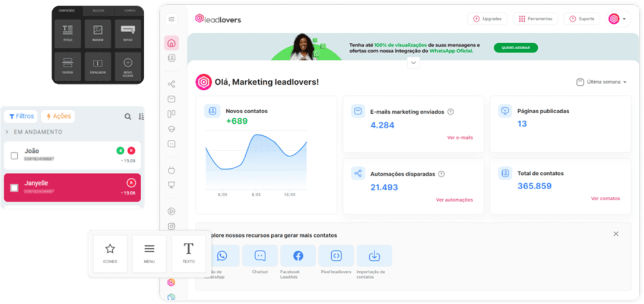Open the Facebook LeadAds resource tile
This screenshot has width=644, height=304.
tap(298, 255)
